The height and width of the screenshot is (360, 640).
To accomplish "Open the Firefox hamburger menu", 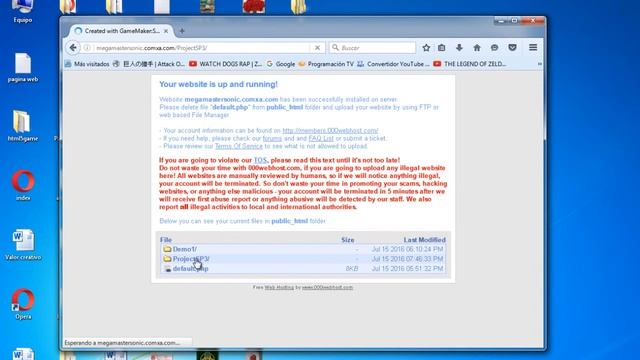I will 533,48.
